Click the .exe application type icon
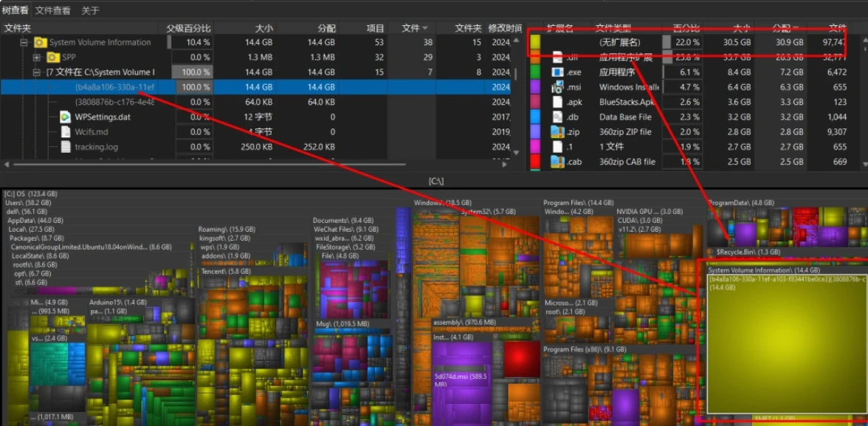 coord(557,72)
